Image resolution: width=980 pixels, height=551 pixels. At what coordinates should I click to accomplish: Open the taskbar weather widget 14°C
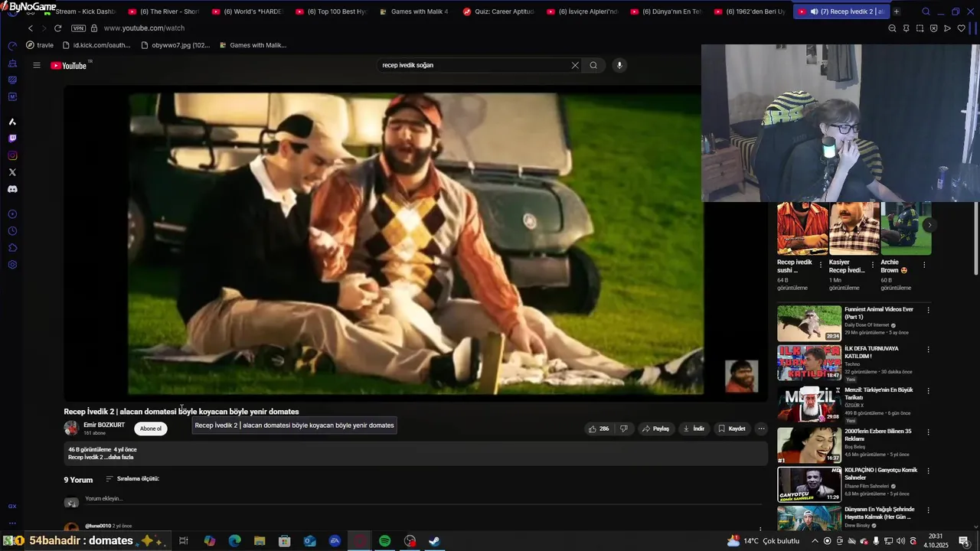(764, 541)
